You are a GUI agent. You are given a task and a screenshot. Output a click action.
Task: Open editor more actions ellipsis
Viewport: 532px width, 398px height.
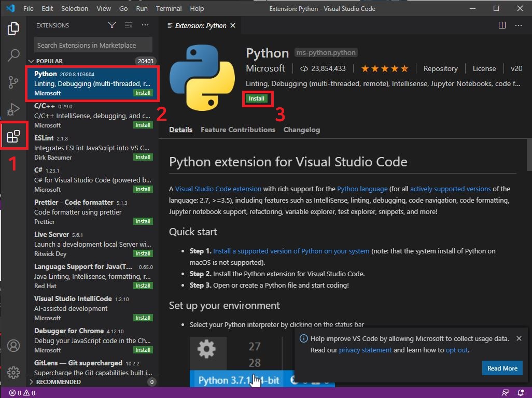[519, 25]
